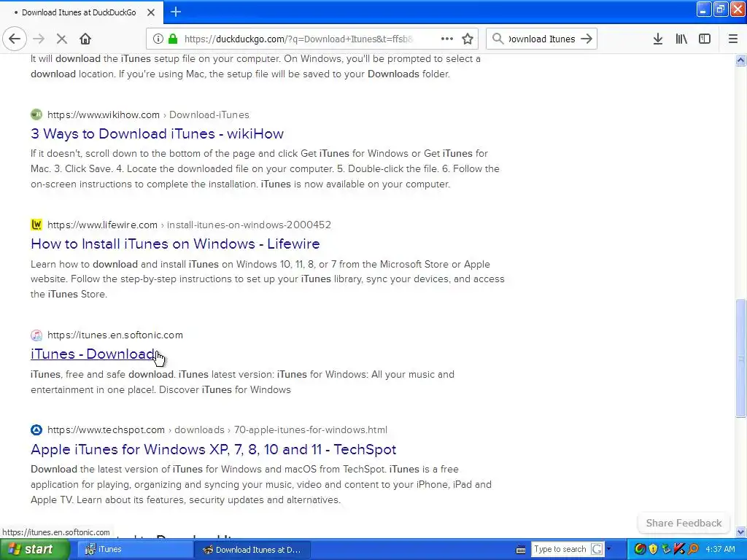Click the orange magnifier tray icon

[693, 549]
